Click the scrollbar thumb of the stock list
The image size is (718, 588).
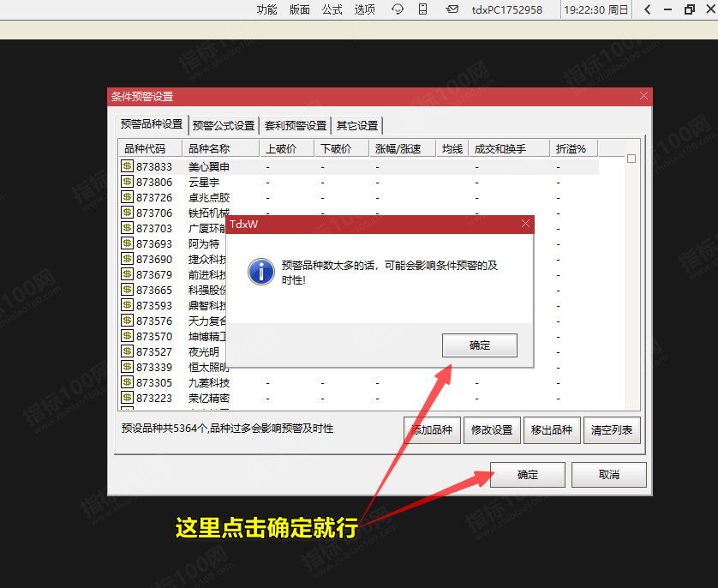631,159
